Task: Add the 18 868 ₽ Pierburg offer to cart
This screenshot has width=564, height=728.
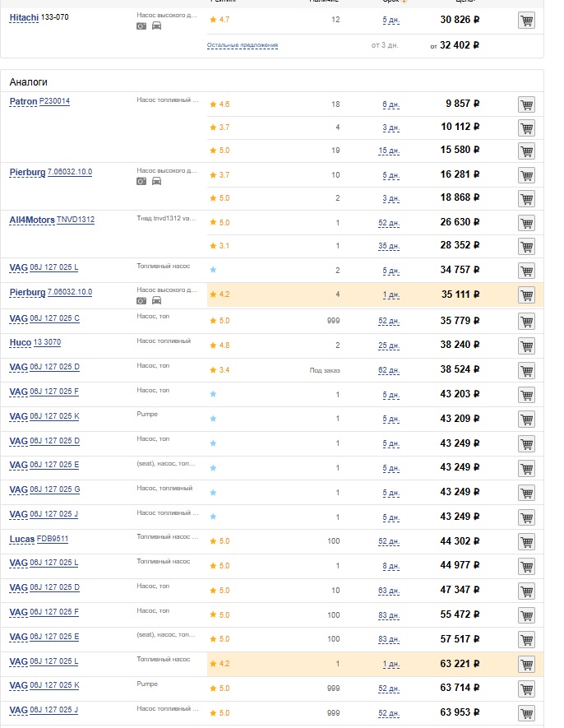Action: click(526, 199)
